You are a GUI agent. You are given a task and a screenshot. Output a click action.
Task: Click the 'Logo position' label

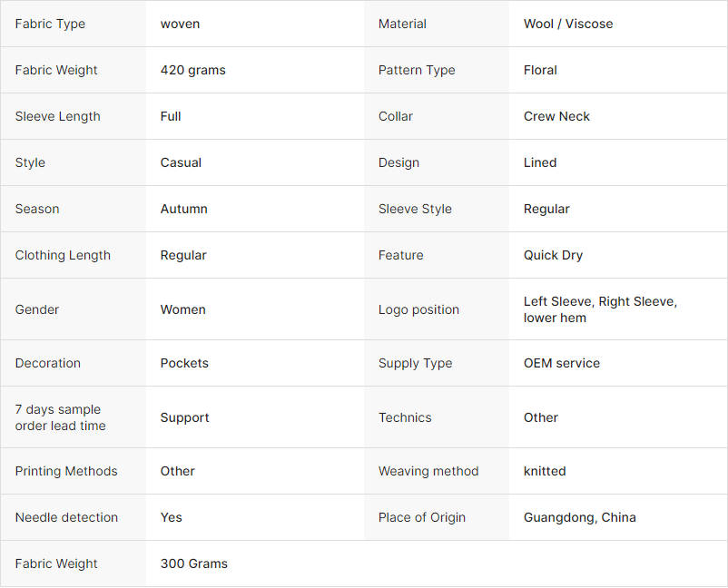point(418,309)
